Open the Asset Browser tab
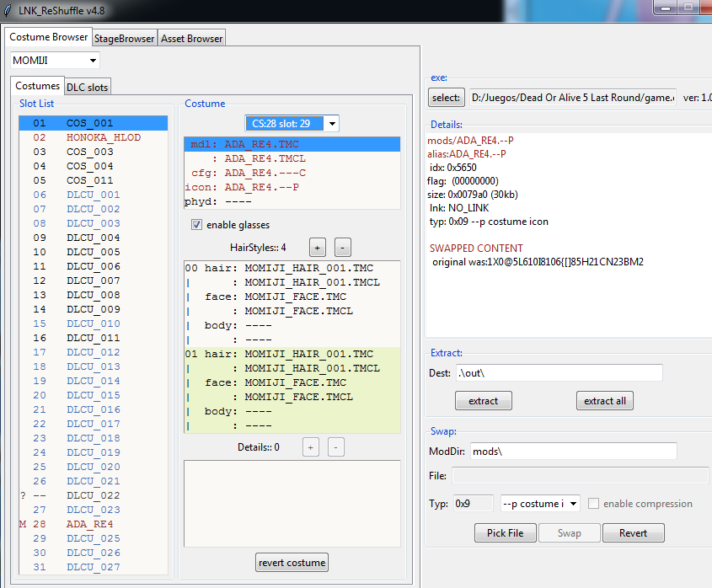This screenshot has width=712, height=588. (191, 39)
